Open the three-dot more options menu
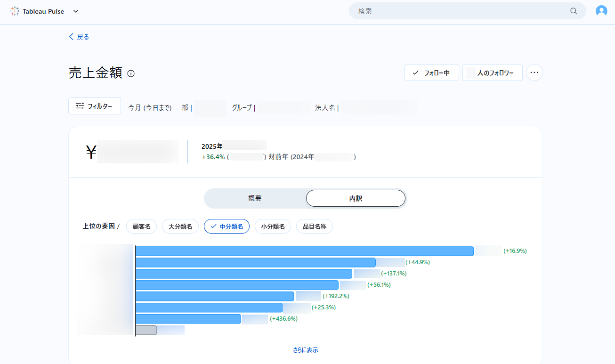615x364 pixels. [x=534, y=73]
